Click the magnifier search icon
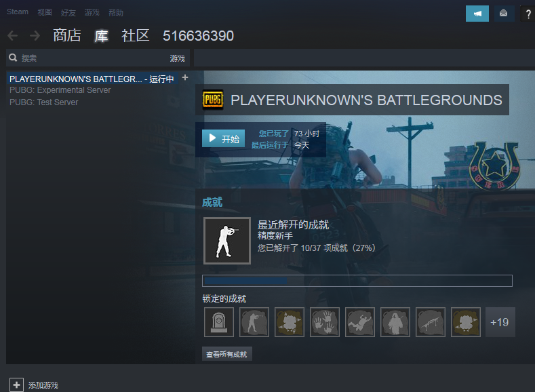This screenshot has width=535, height=392. tap(13, 58)
